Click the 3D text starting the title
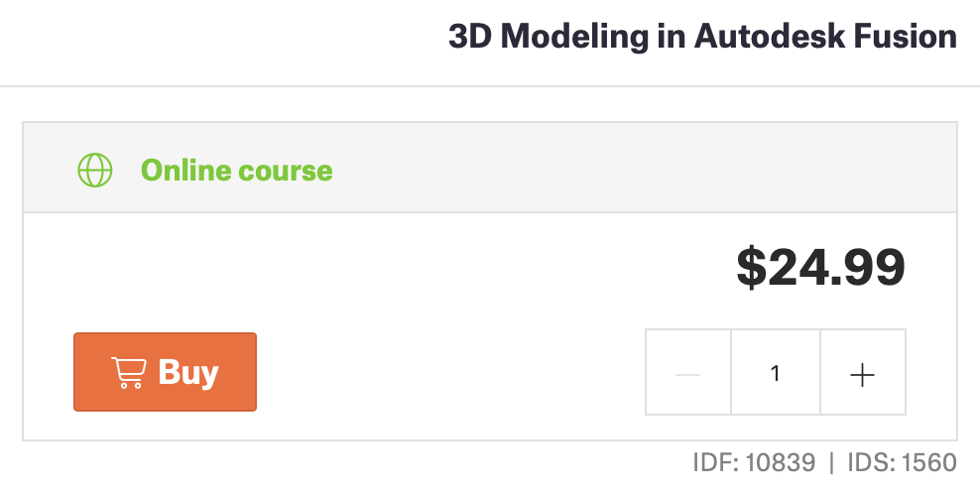 tap(470, 38)
